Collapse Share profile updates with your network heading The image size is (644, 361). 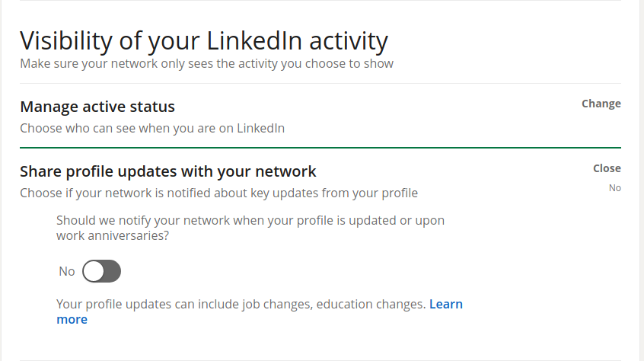click(x=167, y=171)
